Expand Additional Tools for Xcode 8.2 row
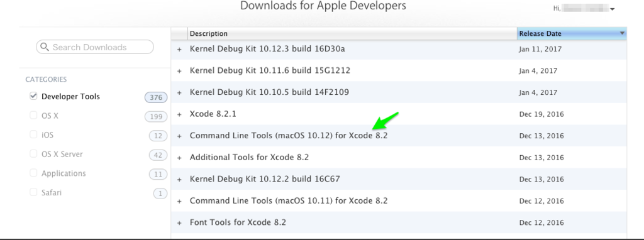The image size is (644, 240). pyautogui.click(x=179, y=158)
